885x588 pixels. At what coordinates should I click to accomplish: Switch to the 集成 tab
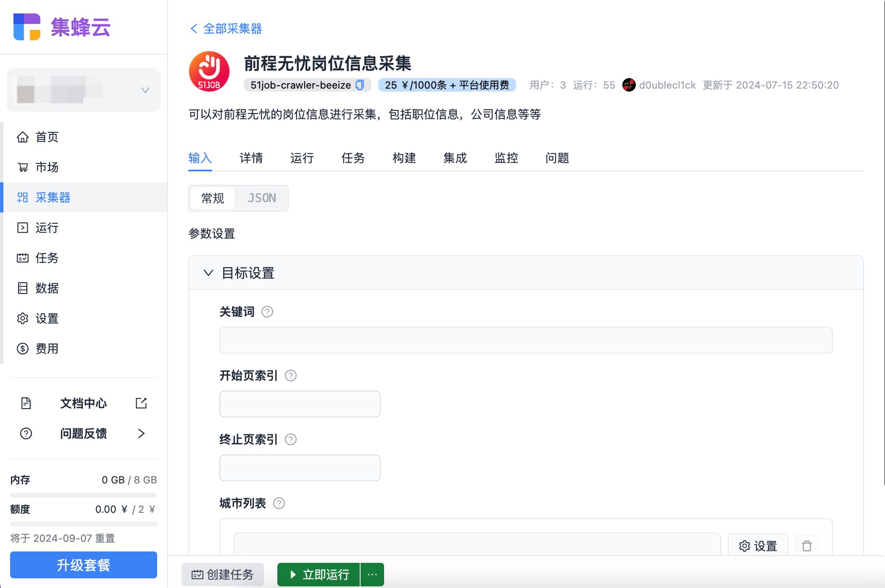[x=456, y=158]
